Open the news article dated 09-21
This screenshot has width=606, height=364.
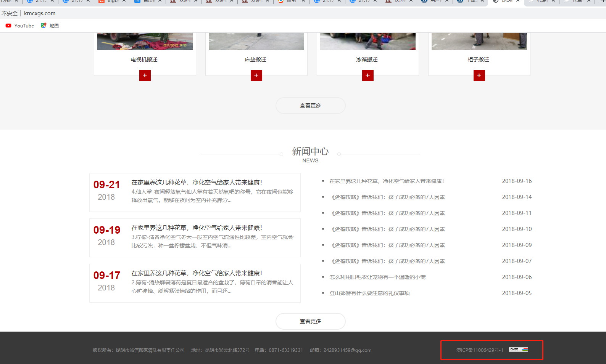click(x=197, y=183)
